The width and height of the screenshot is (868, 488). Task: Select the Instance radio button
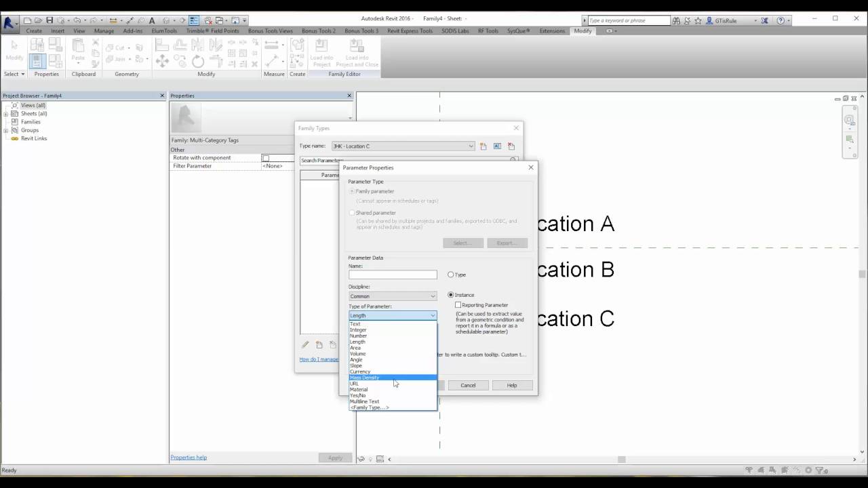pos(451,295)
